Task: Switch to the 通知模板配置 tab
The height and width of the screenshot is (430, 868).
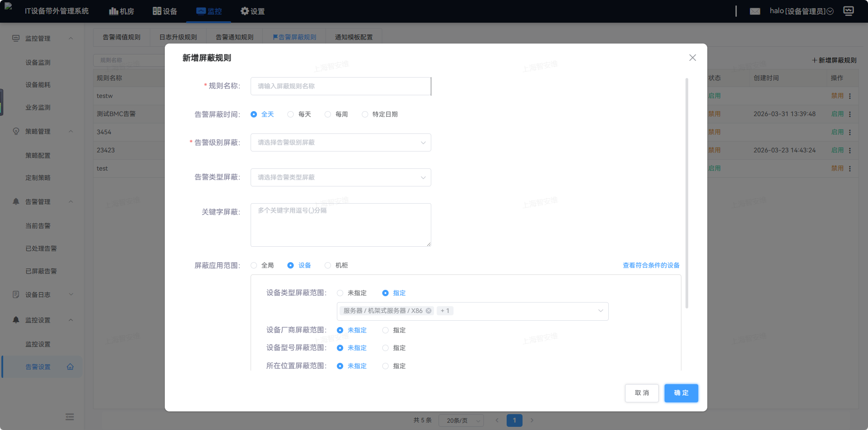Action: click(354, 37)
